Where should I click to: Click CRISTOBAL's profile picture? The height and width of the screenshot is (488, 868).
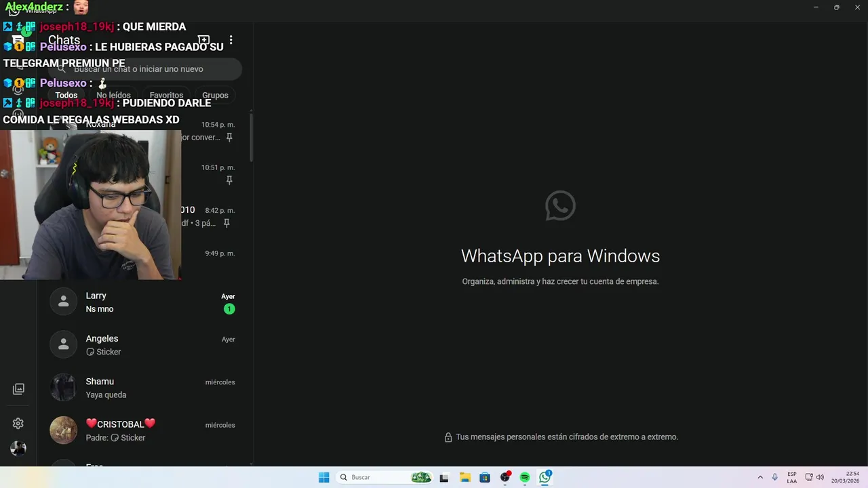click(63, 430)
